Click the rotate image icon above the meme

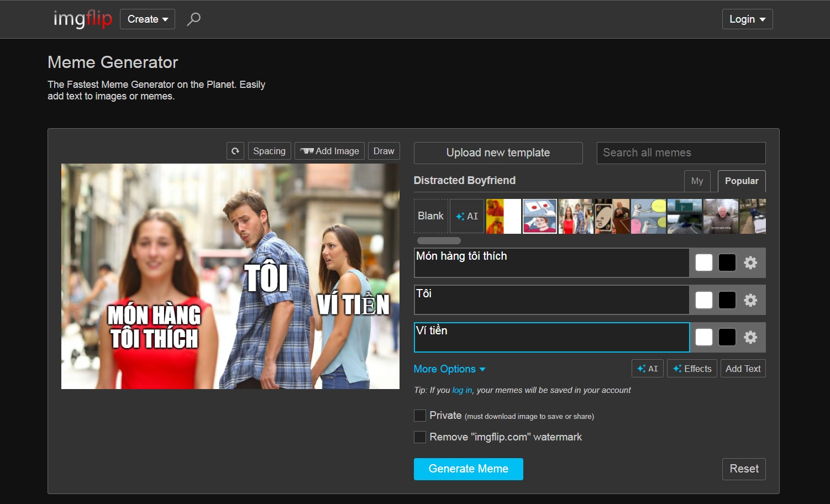pyautogui.click(x=235, y=151)
